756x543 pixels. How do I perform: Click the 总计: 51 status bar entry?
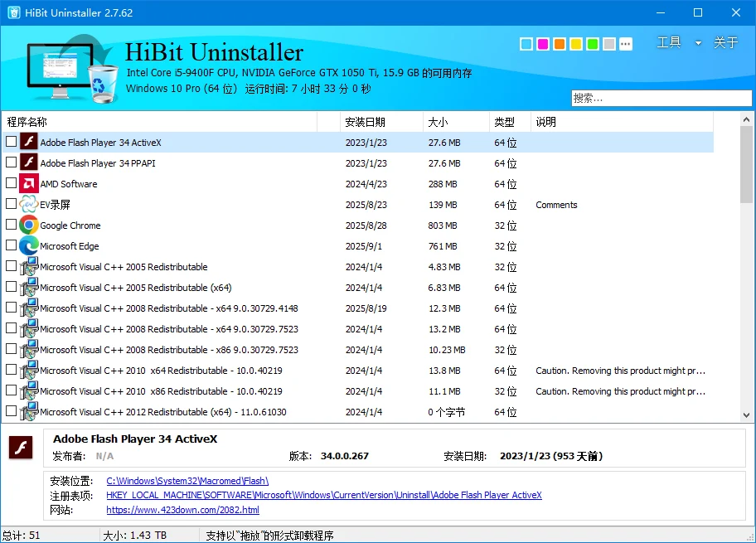(22, 536)
